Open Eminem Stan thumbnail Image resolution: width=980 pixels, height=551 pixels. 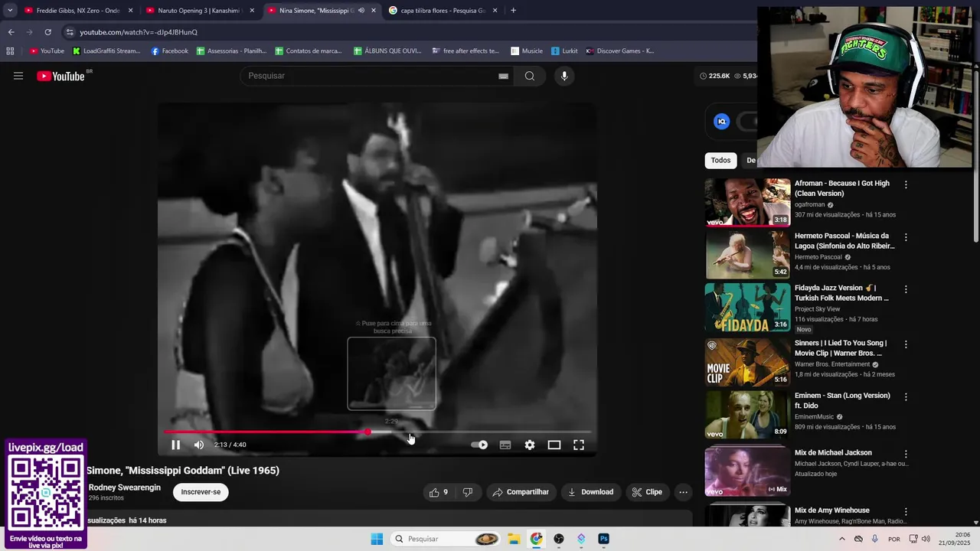[x=747, y=415]
